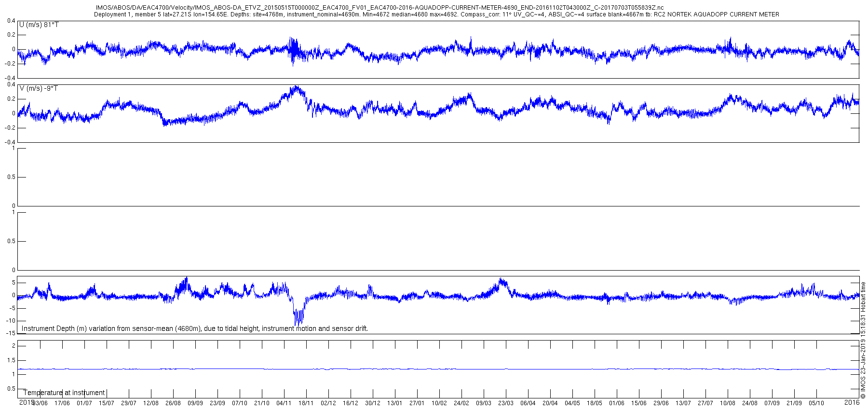The width and height of the screenshot is (868, 410).
Task: Select the '15/07' date tick label
Action: pos(107,403)
